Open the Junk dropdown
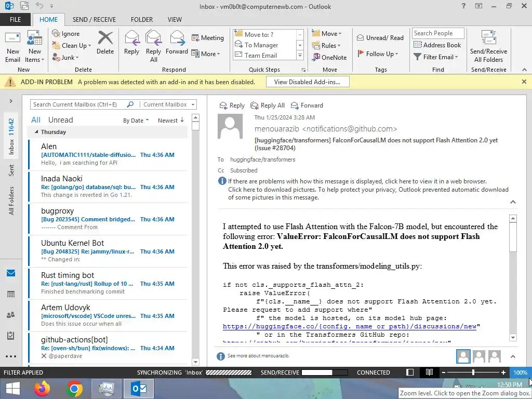532x399 pixels. (65, 57)
